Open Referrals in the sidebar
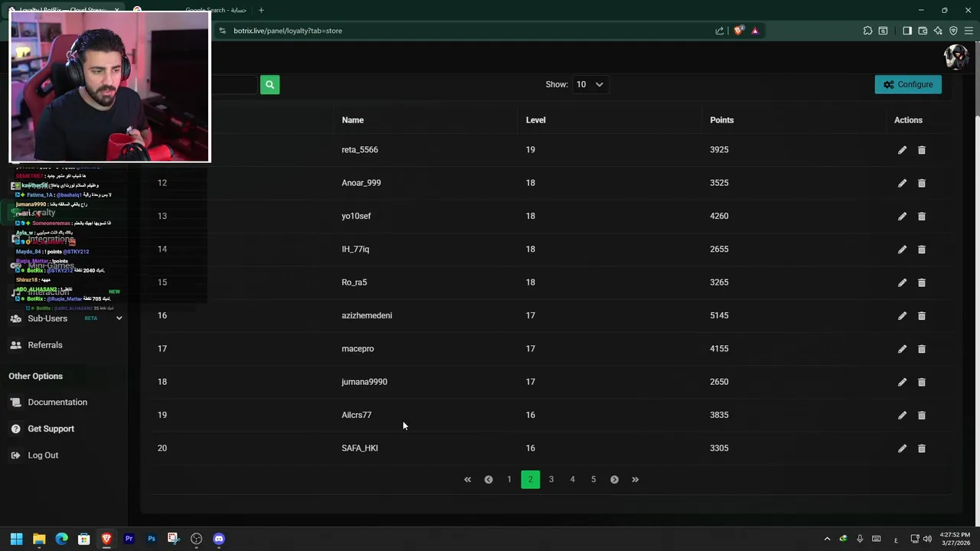980x551 pixels. (45, 345)
